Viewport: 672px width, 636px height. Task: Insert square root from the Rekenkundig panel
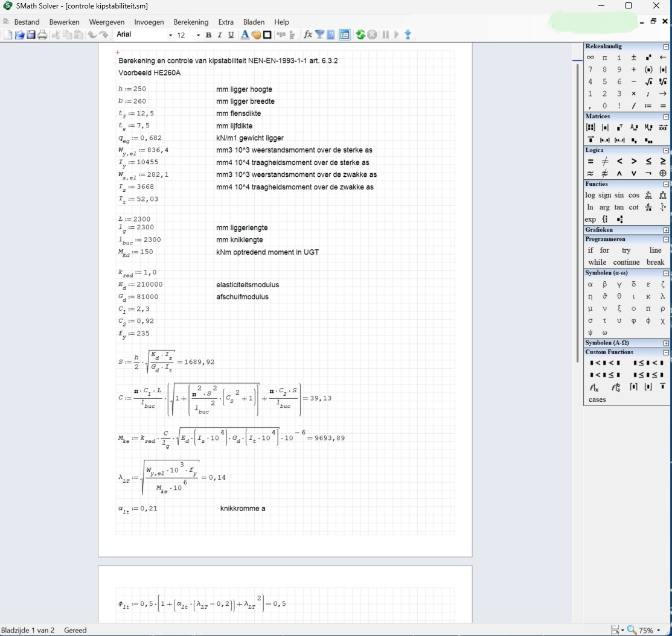648,81
